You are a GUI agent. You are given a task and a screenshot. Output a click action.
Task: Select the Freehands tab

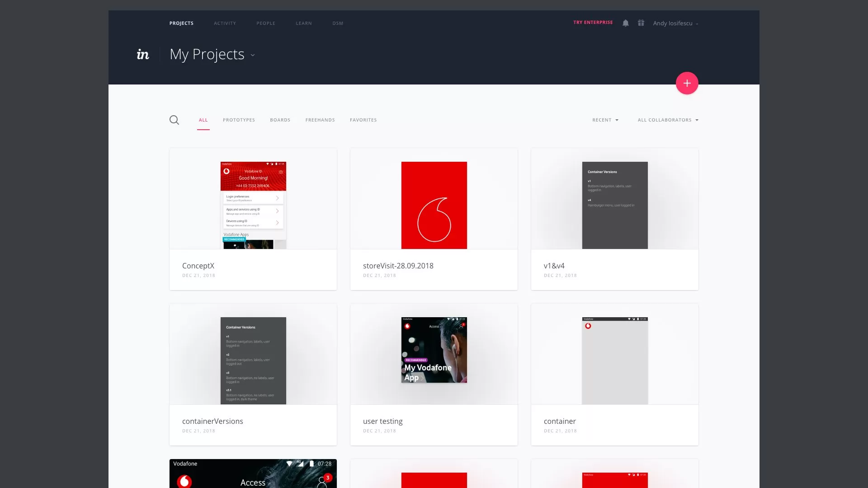coord(320,120)
